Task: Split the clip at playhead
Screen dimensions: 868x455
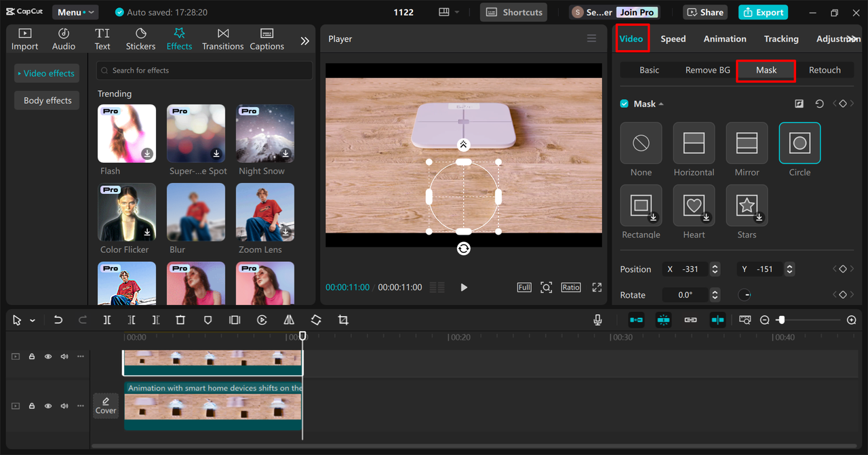Action: 107,320
